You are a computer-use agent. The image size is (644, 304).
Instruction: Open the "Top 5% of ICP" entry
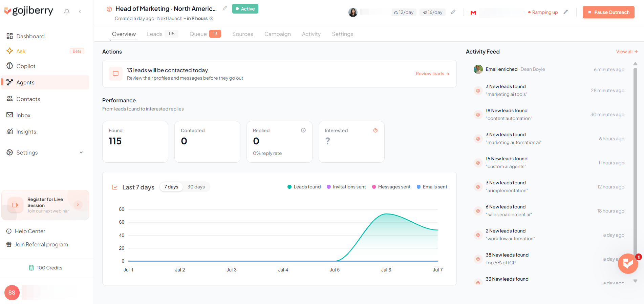pos(549,259)
